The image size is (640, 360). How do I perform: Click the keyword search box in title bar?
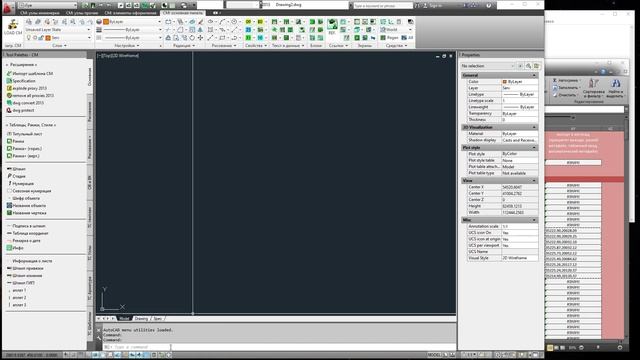click(x=382, y=6)
